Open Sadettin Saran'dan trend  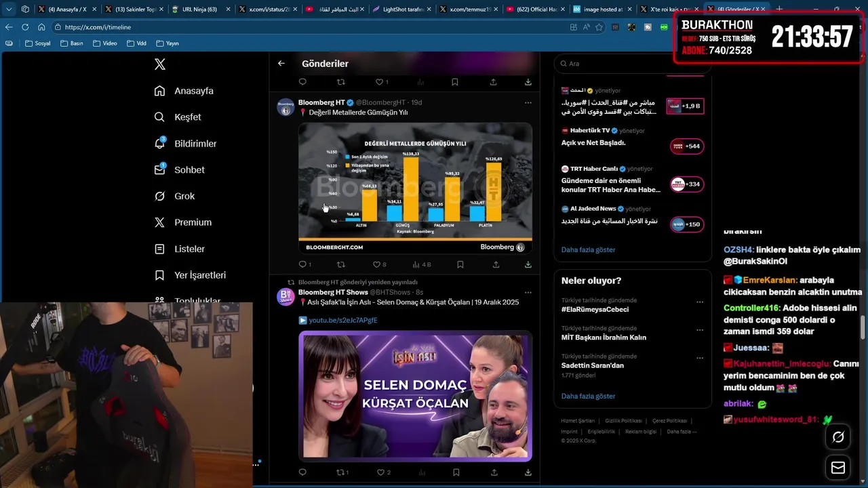[593, 365]
